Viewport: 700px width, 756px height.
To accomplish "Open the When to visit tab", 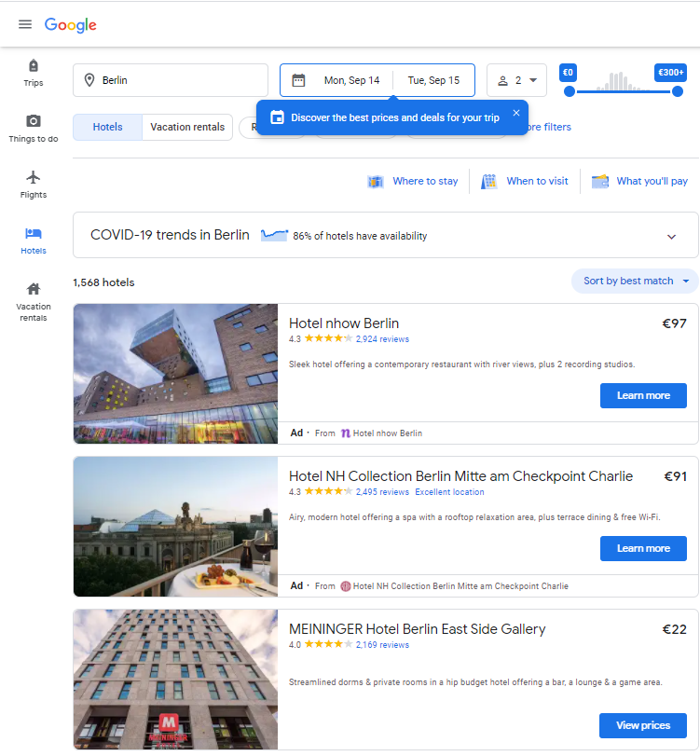I will [x=526, y=181].
